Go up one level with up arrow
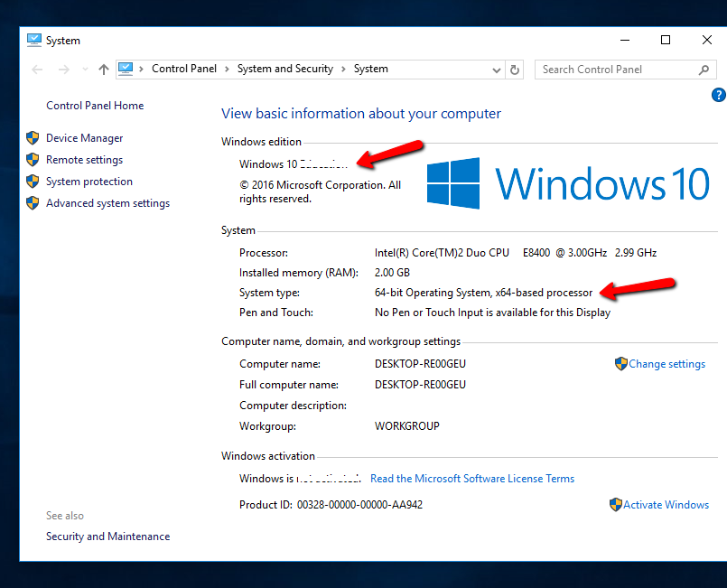This screenshot has width=727, height=588. [103, 70]
